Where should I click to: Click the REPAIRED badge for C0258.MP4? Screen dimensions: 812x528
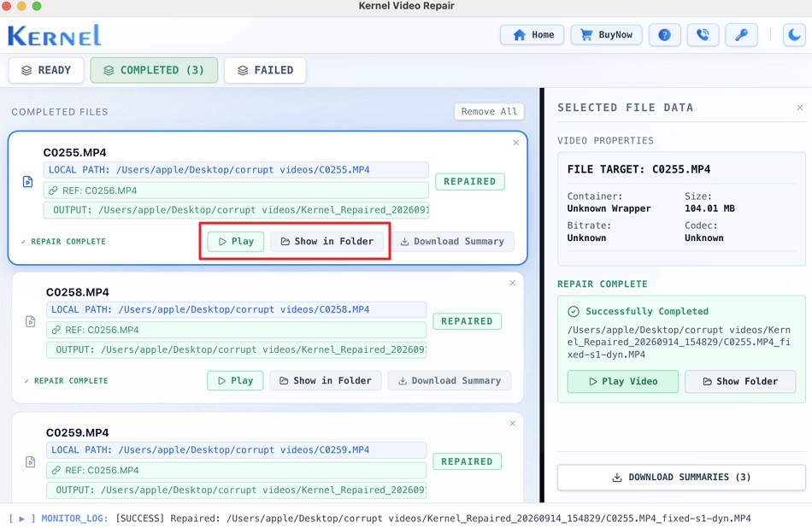point(467,321)
